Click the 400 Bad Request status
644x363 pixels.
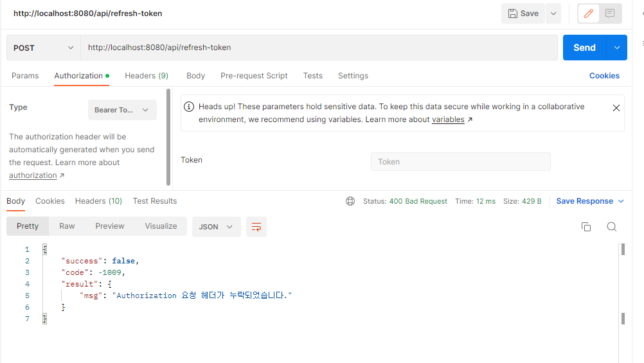418,201
